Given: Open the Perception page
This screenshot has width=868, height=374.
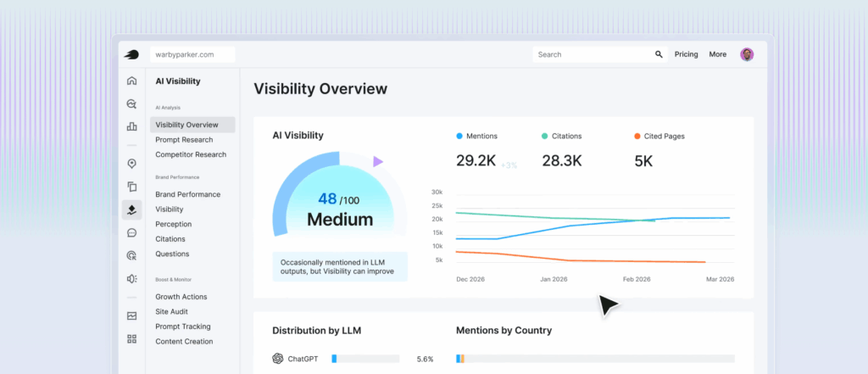Looking at the screenshot, I should pos(173,225).
